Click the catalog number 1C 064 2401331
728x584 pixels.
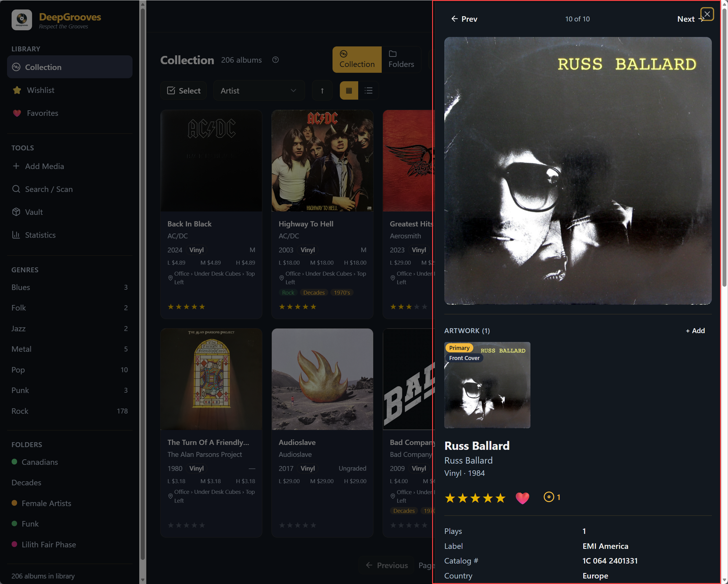tap(610, 561)
